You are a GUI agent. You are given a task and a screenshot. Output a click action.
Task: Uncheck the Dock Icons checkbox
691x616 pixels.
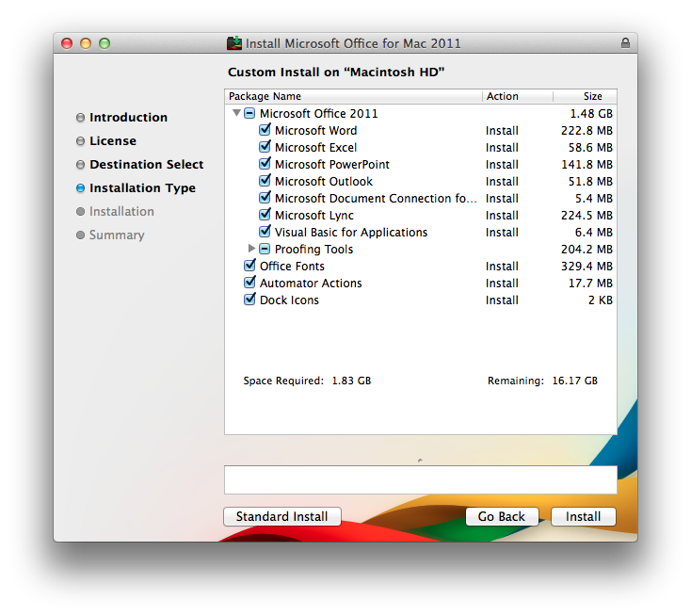click(249, 300)
